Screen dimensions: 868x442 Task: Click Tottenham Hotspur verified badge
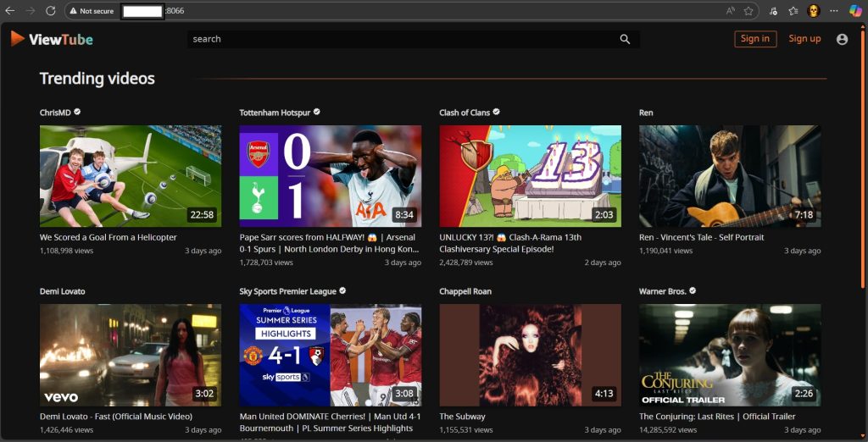click(x=317, y=112)
